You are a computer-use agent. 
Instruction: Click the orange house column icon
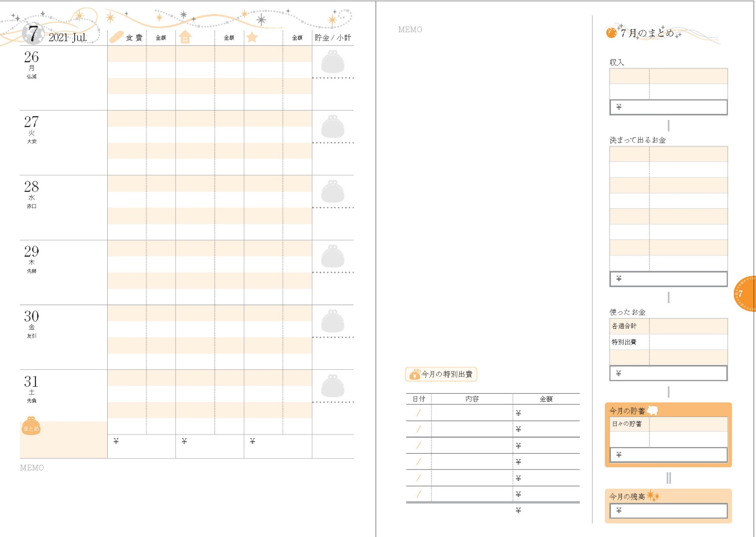pyautogui.click(x=185, y=37)
